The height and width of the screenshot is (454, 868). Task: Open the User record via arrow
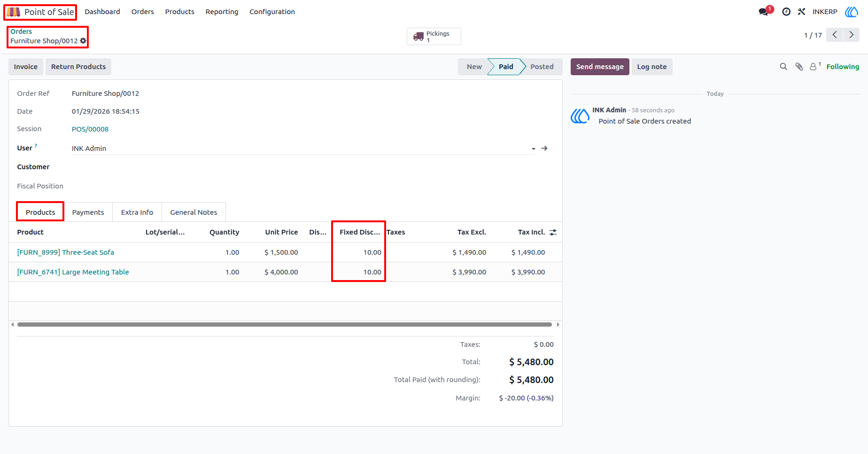(544, 149)
